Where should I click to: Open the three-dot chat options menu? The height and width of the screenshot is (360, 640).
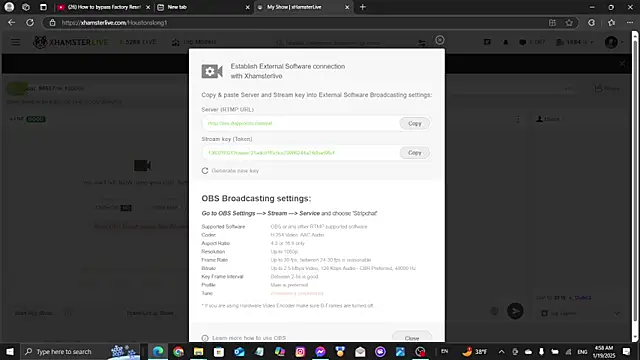click(518, 119)
